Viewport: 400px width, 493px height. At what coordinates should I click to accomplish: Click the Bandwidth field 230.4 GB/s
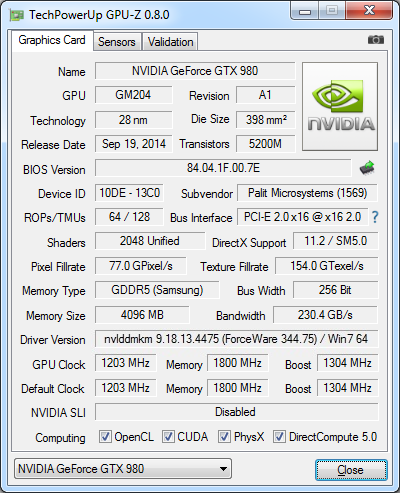325,315
